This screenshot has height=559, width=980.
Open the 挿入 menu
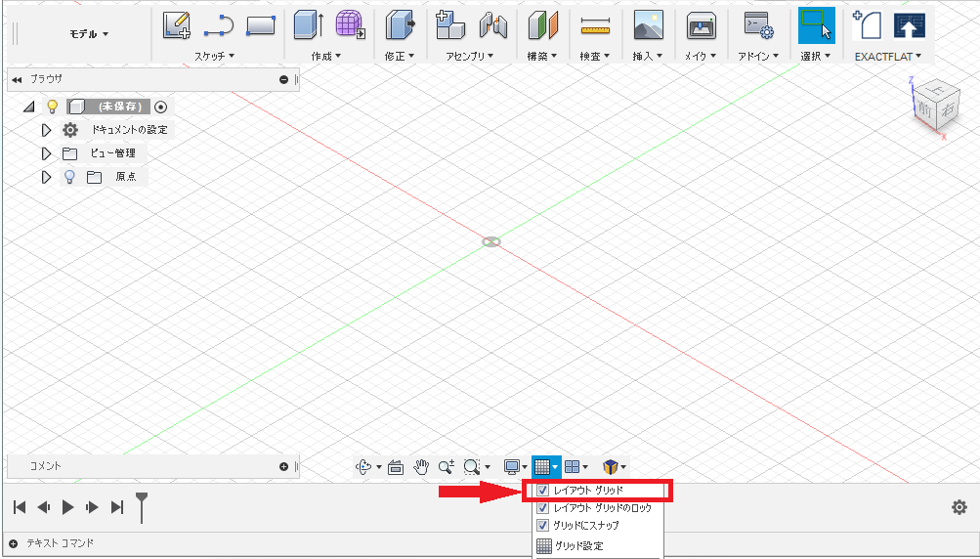[x=648, y=57]
